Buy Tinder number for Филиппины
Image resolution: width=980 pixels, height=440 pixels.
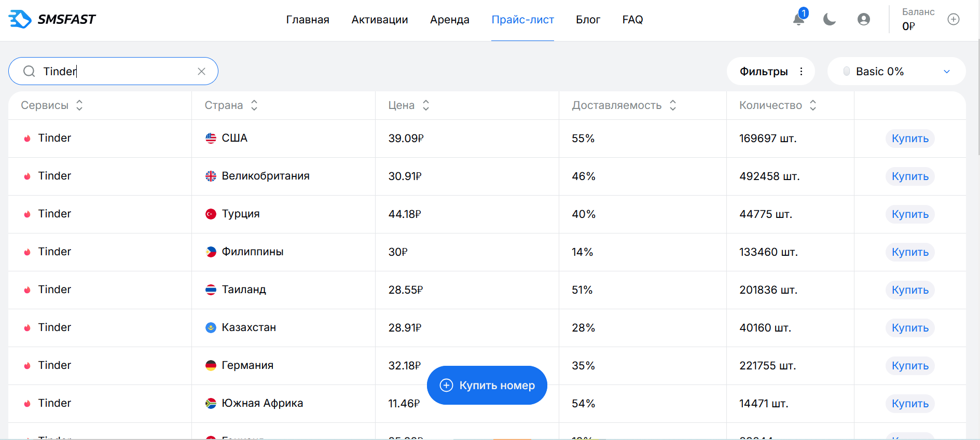pos(910,252)
